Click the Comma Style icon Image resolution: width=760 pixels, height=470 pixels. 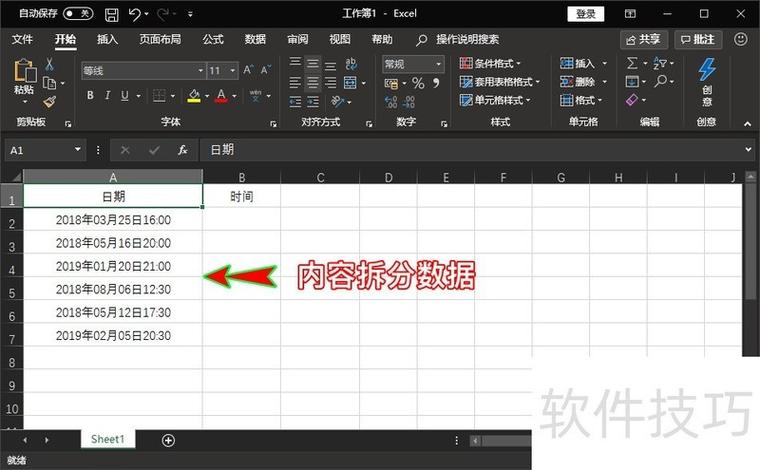[x=436, y=83]
